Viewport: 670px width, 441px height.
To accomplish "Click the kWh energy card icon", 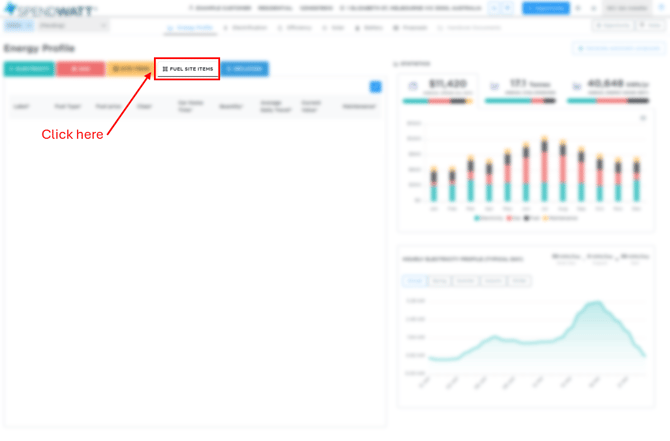I will (577, 87).
